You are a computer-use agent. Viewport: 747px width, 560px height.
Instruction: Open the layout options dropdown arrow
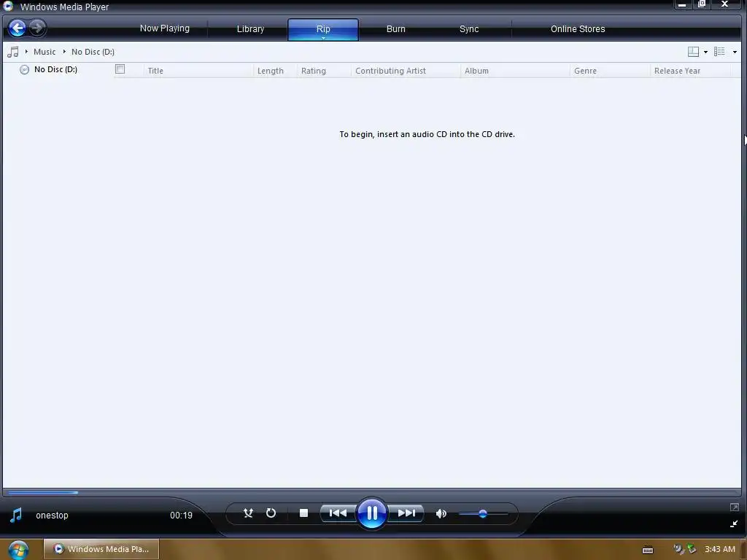705,52
